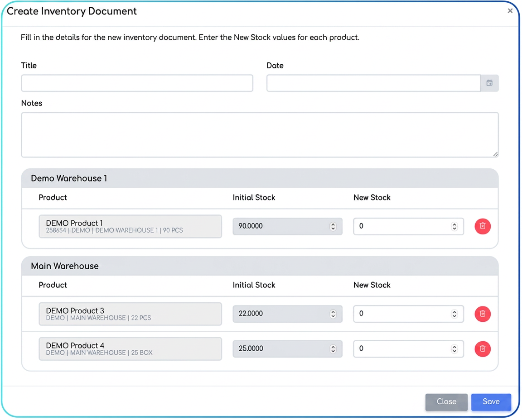Close the dialog with the X icon
The height and width of the screenshot is (420, 522).
[x=510, y=11]
